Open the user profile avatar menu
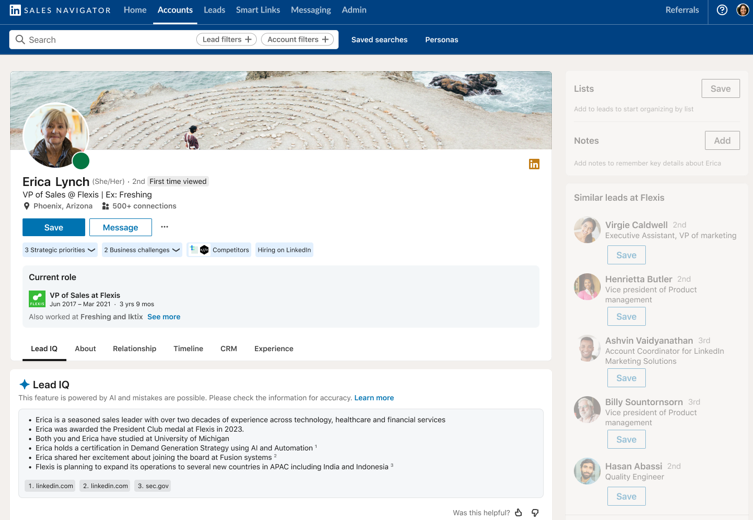Screen dimensions: 753x520 pyautogui.click(x=742, y=10)
